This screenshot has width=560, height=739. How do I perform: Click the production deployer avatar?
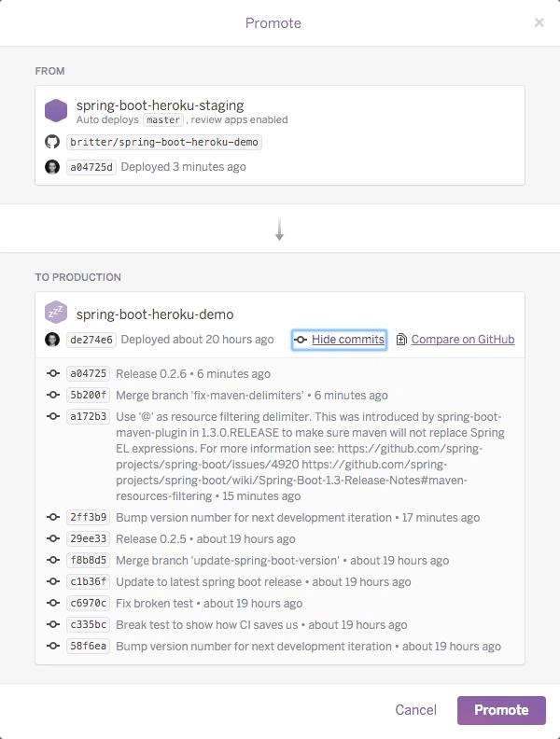[x=52, y=340]
